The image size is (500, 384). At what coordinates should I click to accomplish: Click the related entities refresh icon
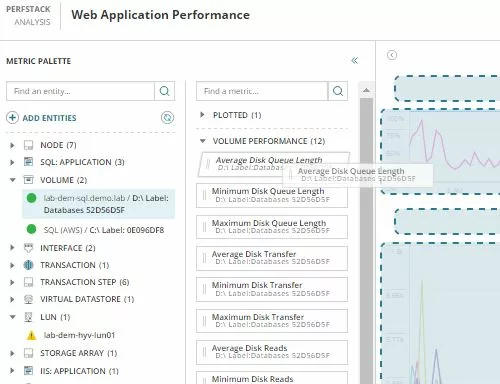167,118
